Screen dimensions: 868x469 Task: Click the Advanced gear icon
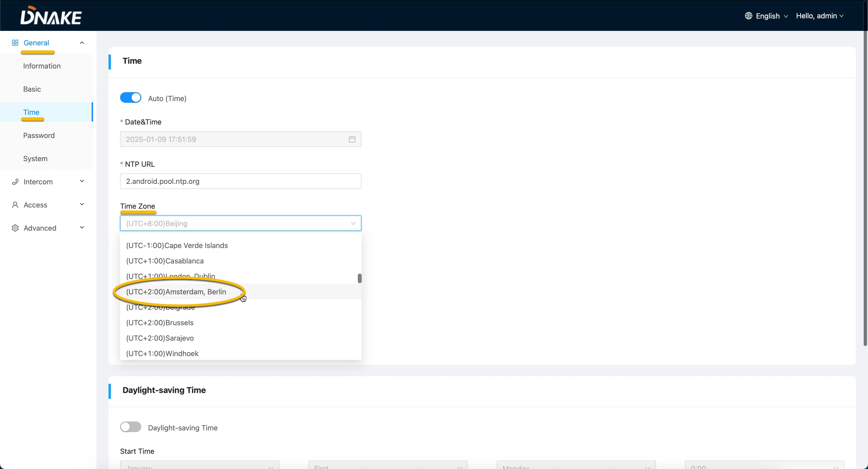tap(15, 228)
